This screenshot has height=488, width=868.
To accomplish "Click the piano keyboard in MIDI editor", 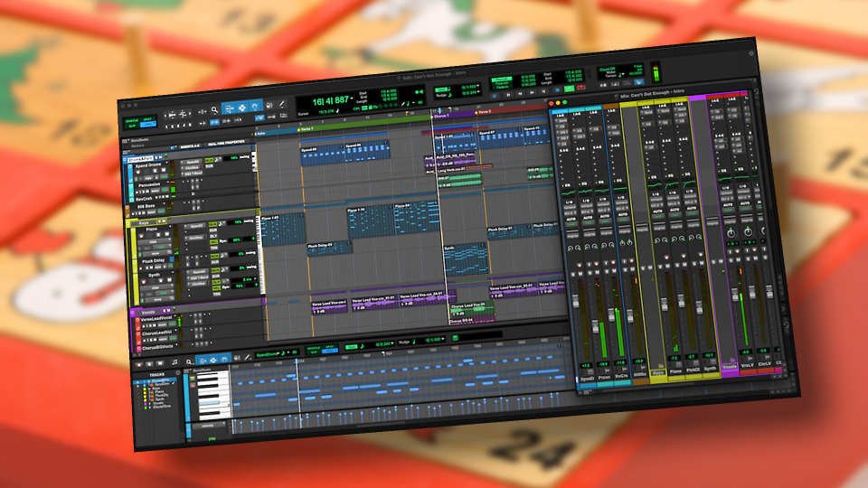I will coord(213,395).
